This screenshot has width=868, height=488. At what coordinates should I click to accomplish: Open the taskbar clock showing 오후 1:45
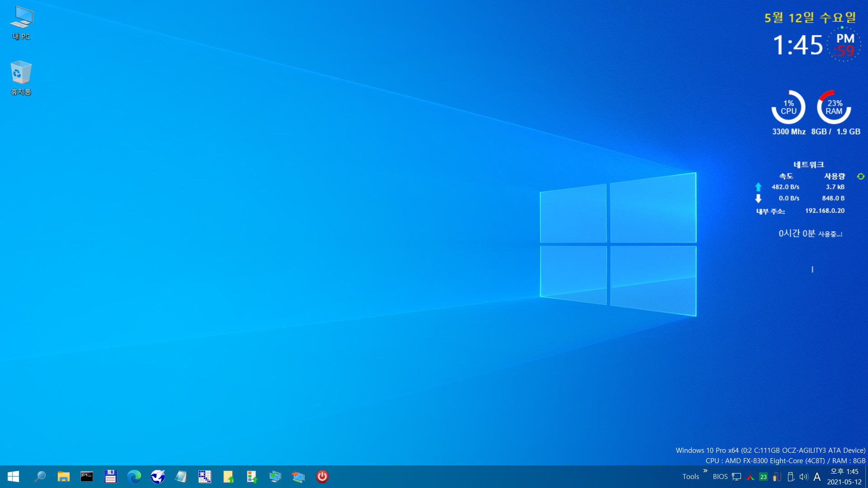tap(844, 477)
